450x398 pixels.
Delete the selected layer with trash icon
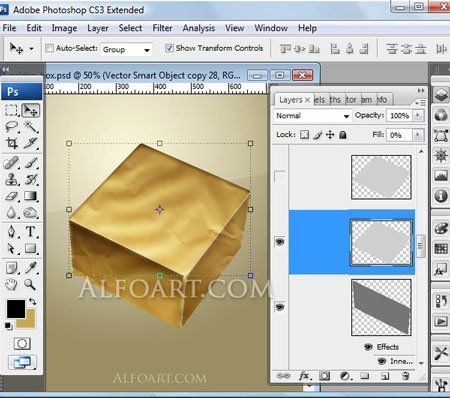pos(405,376)
